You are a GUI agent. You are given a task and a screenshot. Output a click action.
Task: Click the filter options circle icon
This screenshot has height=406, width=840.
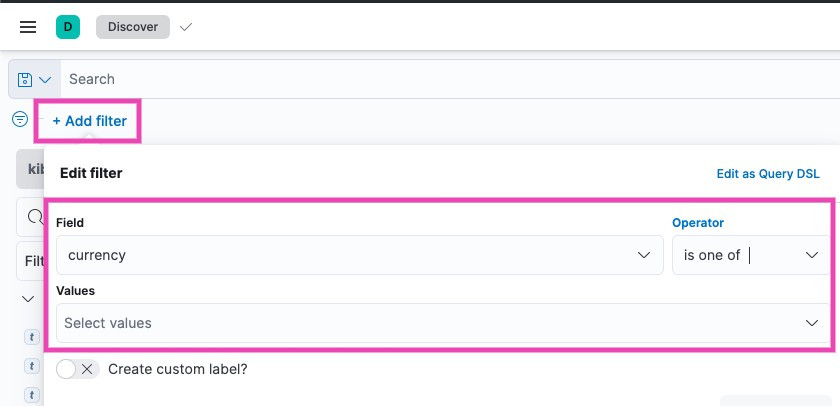pos(20,120)
